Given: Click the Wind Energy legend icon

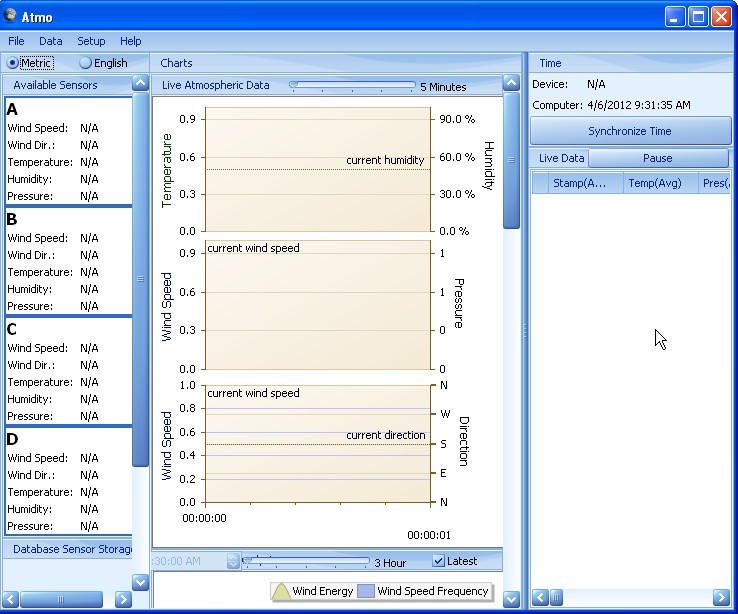Looking at the screenshot, I should tap(281, 591).
